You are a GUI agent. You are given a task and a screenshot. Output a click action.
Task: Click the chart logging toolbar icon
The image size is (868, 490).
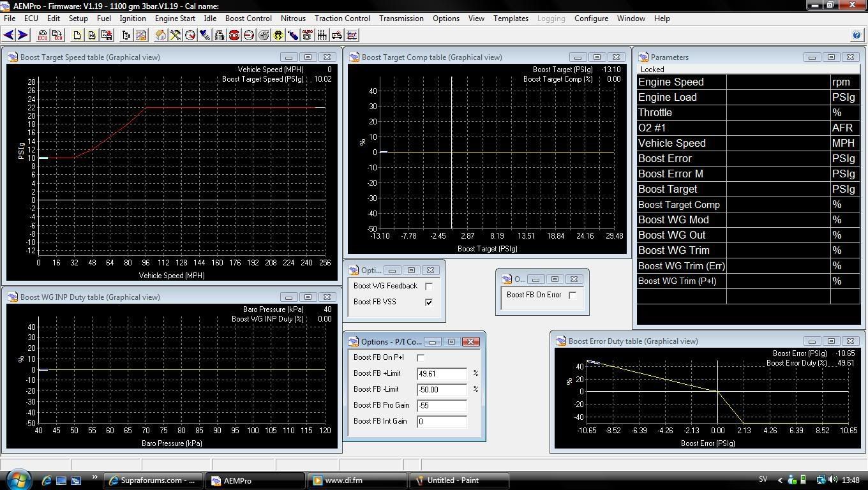pyautogui.click(x=352, y=35)
